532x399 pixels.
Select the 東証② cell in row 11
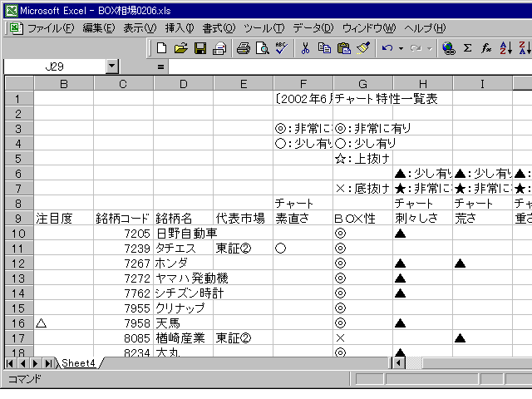(244, 249)
